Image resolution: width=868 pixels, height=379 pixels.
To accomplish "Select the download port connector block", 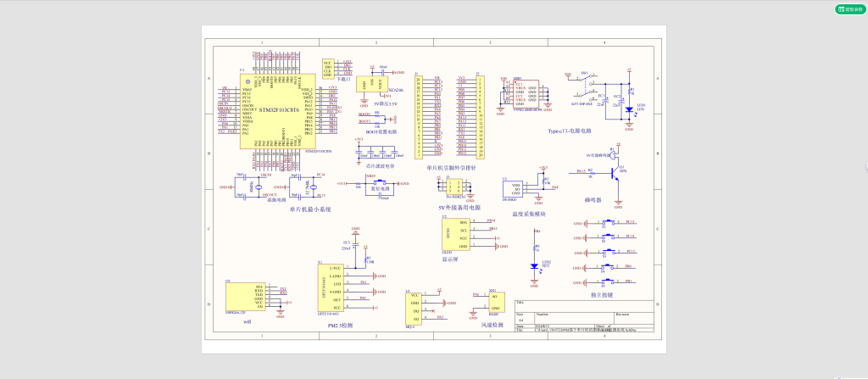I will coord(327,69).
